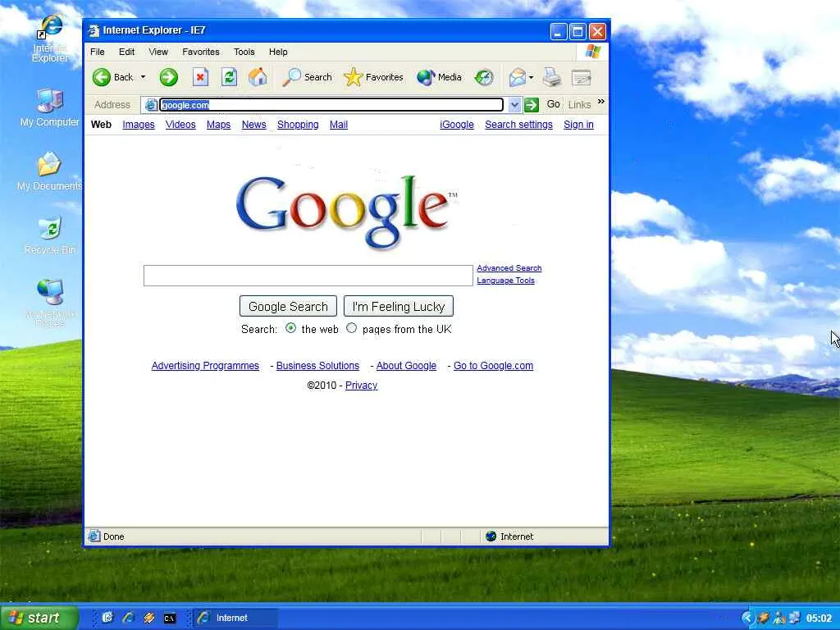The width and height of the screenshot is (840, 630).
Task: Open the Advertising Programmes link
Action: pyautogui.click(x=205, y=366)
